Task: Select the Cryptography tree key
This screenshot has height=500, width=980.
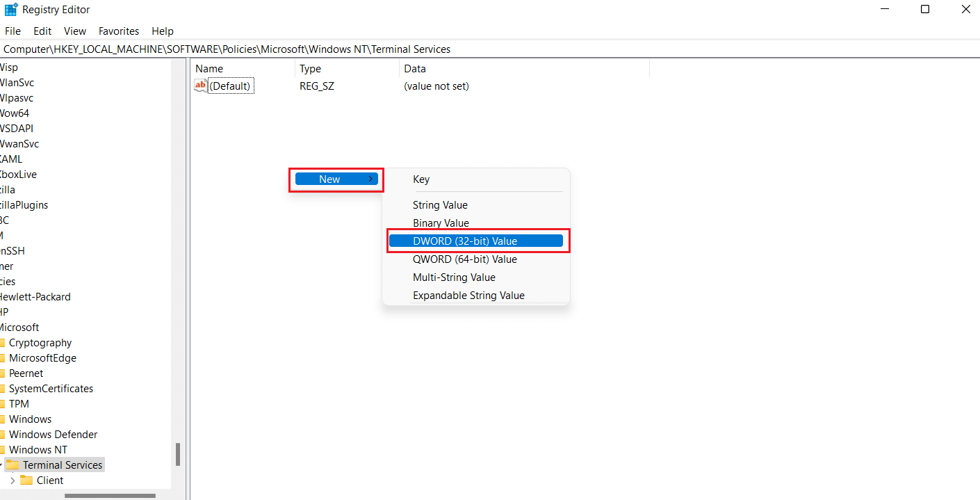Action: pos(40,342)
